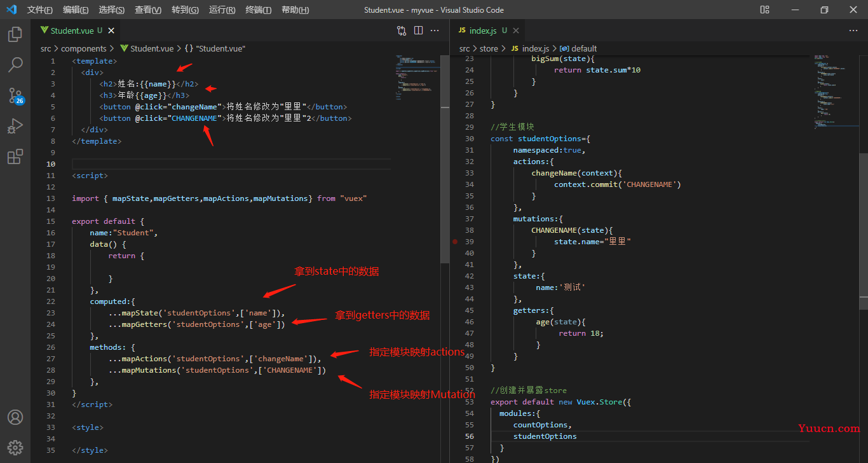Click name:'测试' on line 43
Image resolution: width=868 pixels, height=463 pixels.
(x=560, y=287)
